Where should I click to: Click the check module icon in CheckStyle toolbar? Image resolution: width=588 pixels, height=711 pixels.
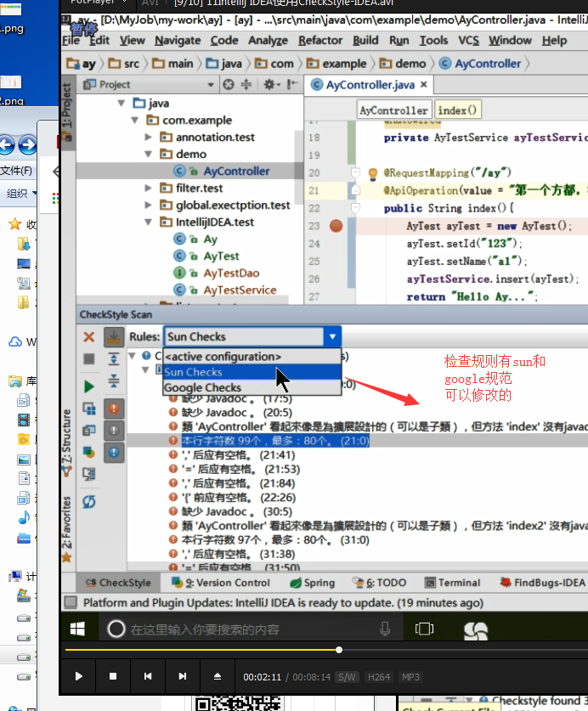[89, 409]
